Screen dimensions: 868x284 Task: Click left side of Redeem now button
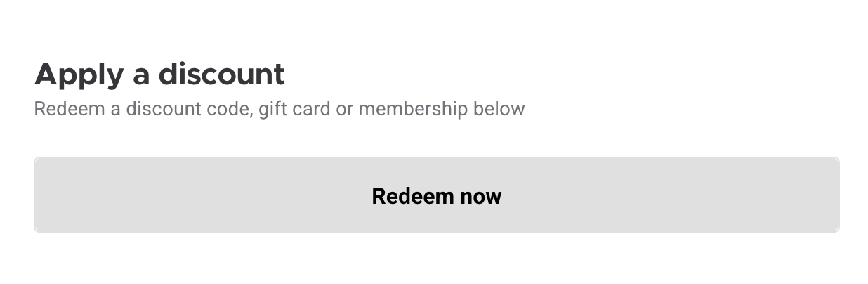pyautogui.click(x=140, y=195)
